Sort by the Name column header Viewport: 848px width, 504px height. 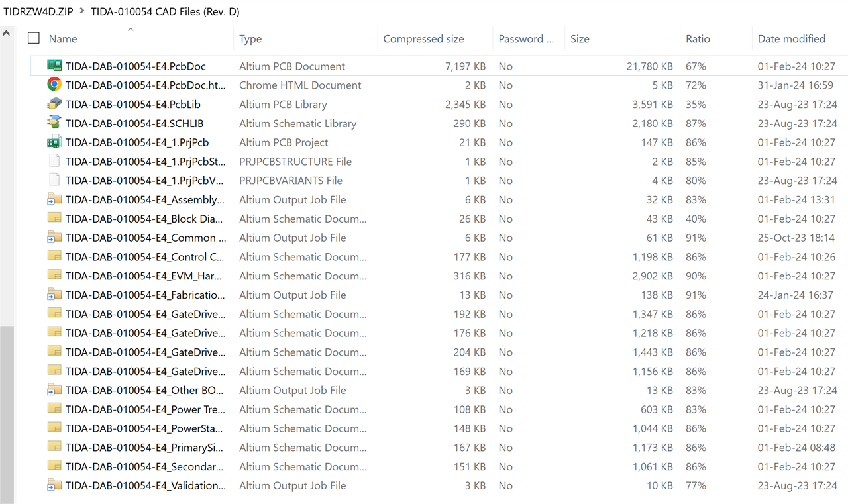[x=63, y=38]
